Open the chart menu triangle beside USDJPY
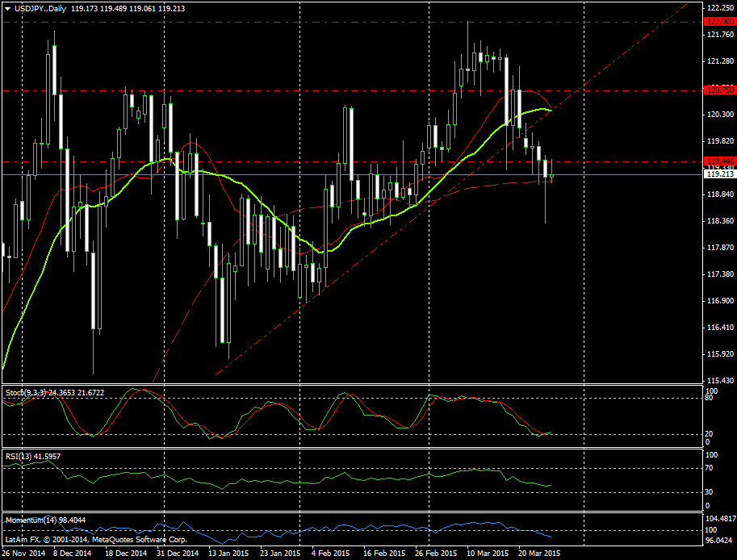This screenshot has width=737, height=560. click(6, 8)
